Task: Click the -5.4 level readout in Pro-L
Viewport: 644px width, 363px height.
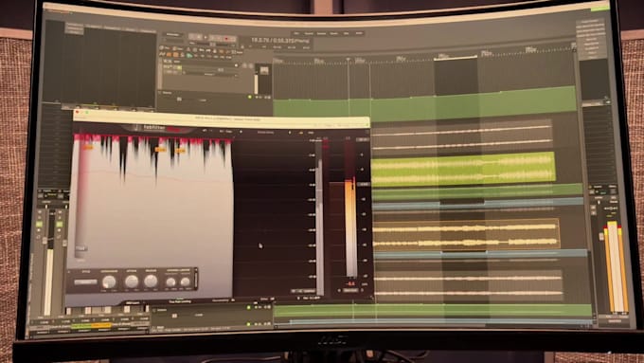Action: tap(350, 283)
